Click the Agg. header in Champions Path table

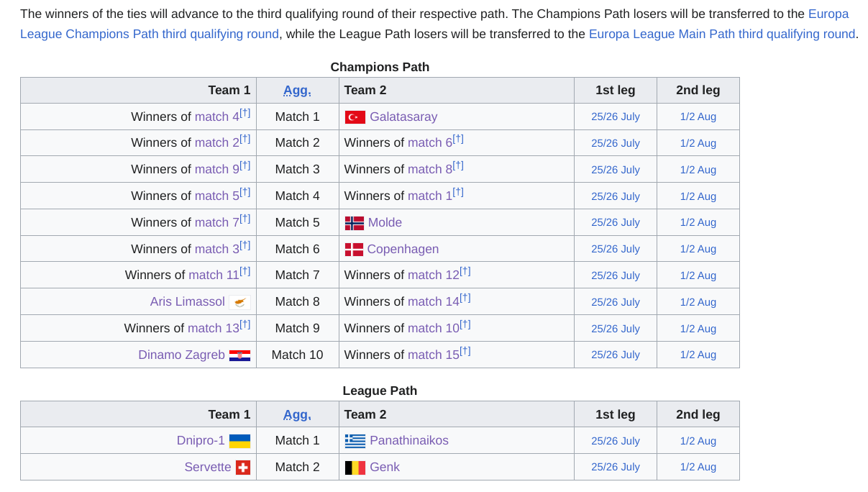coord(297,90)
